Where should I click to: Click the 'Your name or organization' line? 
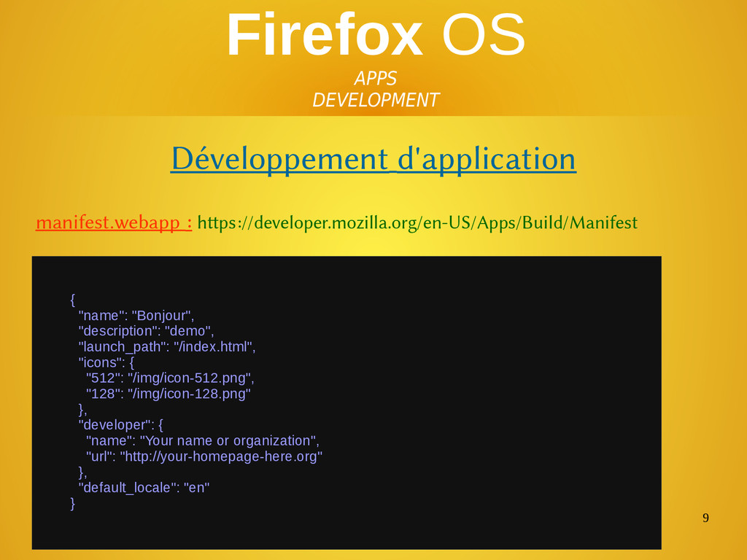[x=203, y=440]
